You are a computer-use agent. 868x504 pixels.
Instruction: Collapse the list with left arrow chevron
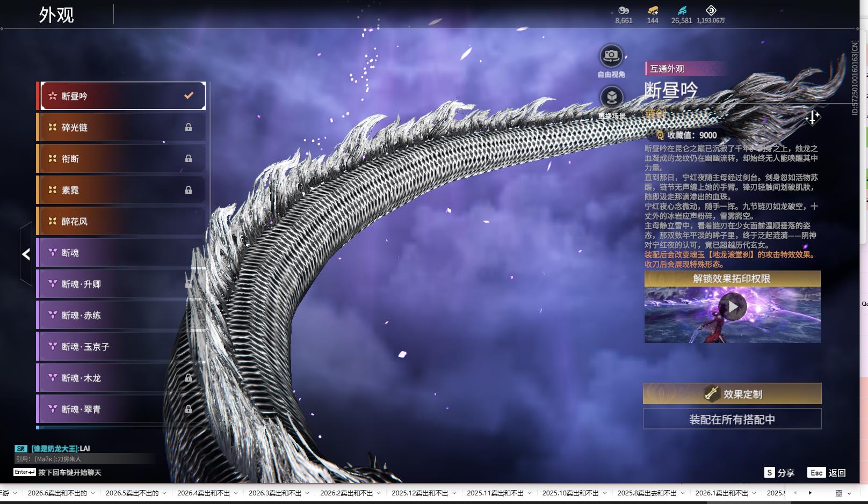(x=26, y=254)
